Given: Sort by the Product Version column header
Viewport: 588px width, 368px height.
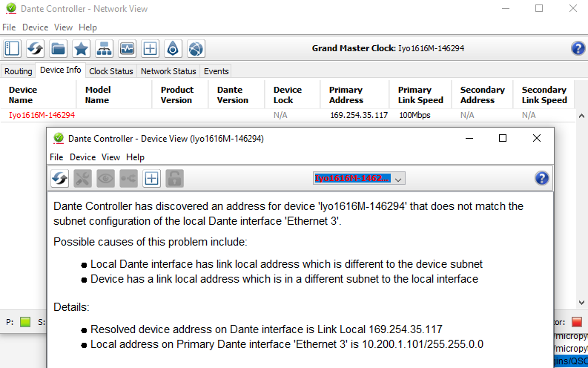Looking at the screenshot, I should pyautogui.click(x=180, y=95).
